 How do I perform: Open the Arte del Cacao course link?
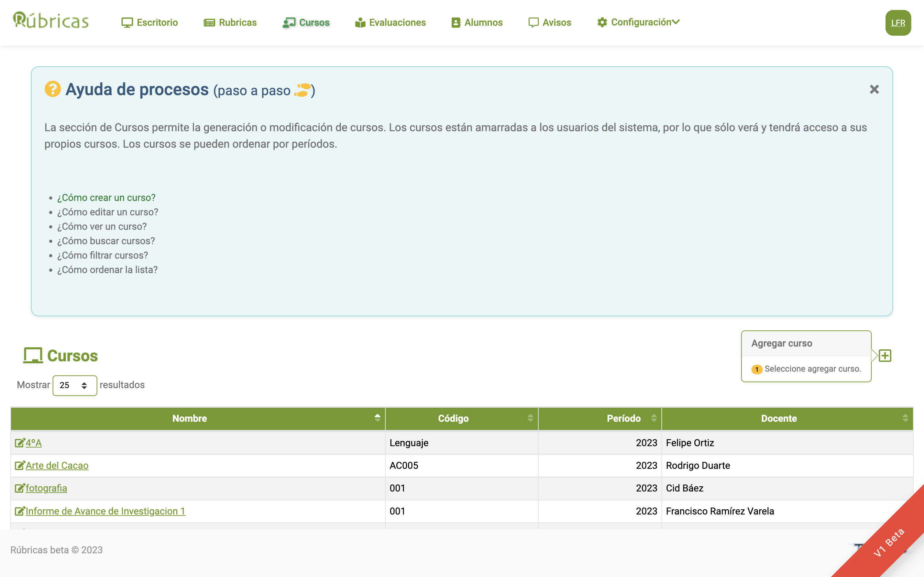[57, 466]
